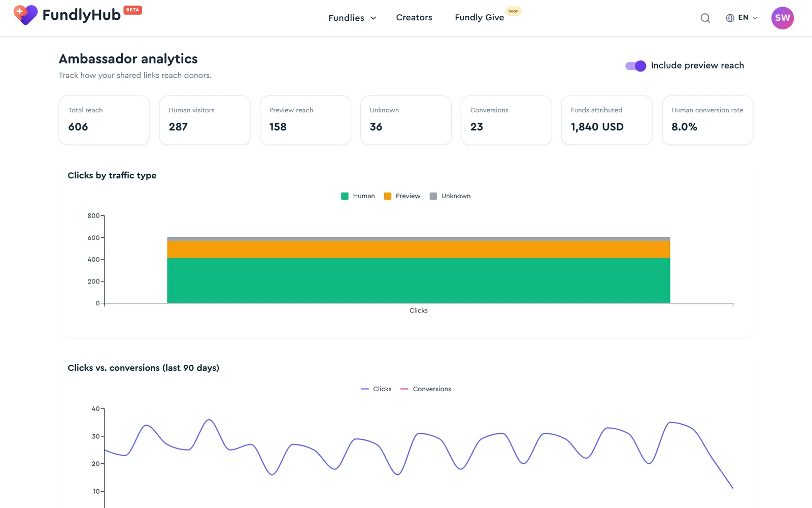The height and width of the screenshot is (508, 812).
Task: Select the Human visitors 287 card
Action: (205, 120)
